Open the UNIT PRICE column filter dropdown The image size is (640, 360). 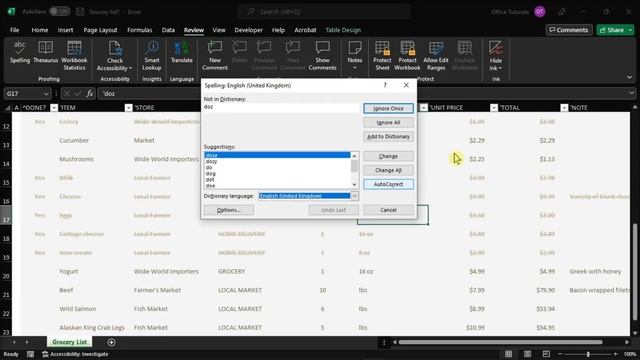(x=494, y=107)
